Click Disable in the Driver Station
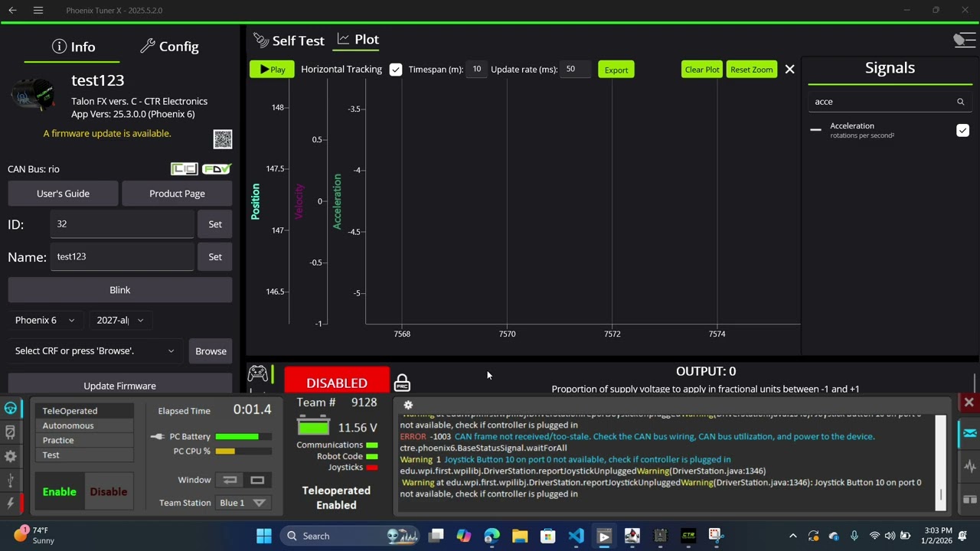This screenshot has width=980, height=551. pos(109,492)
